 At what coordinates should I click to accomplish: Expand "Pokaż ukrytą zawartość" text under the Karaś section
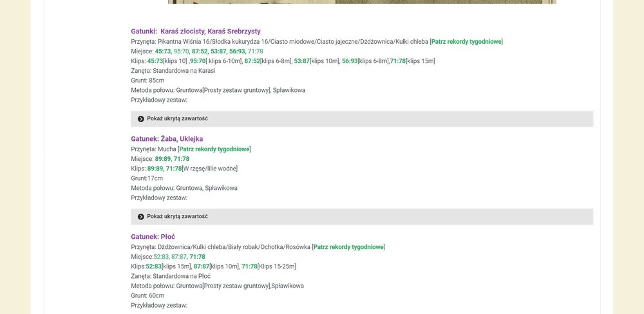click(x=177, y=119)
